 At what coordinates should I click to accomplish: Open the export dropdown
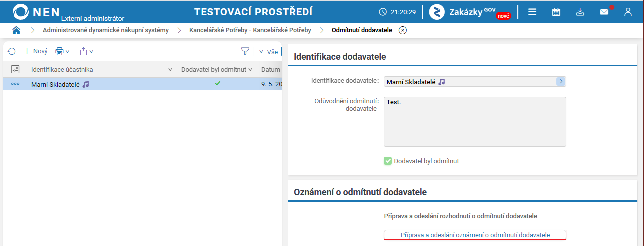click(87, 51)
